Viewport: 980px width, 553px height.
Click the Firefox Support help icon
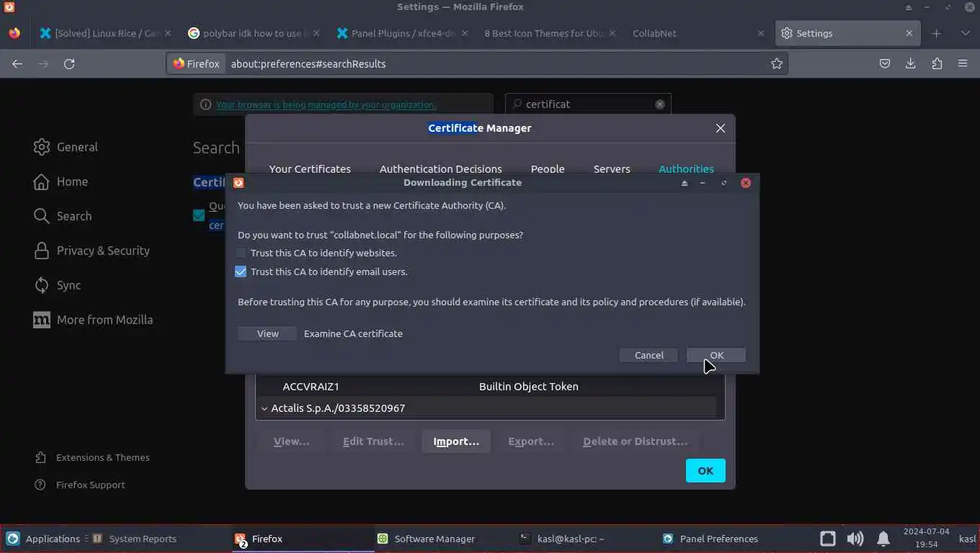40,485
